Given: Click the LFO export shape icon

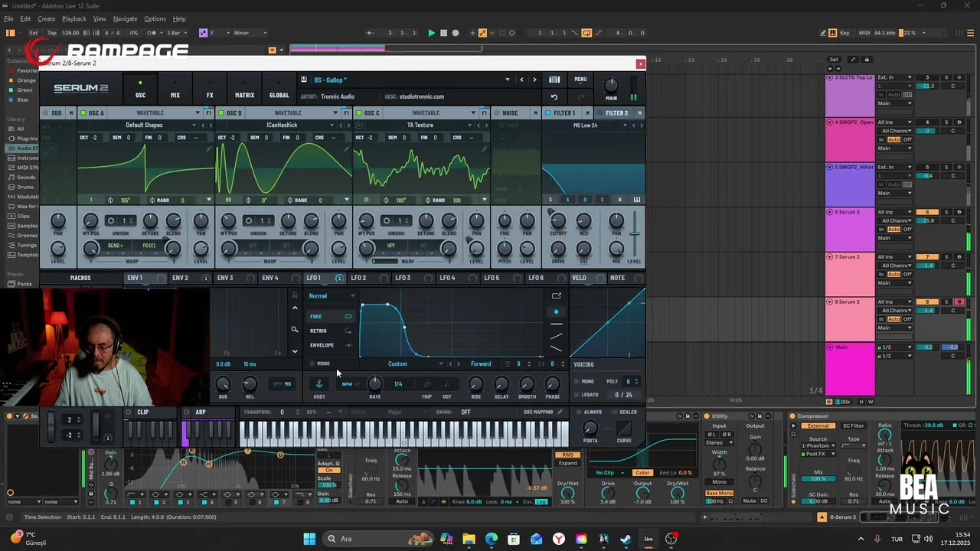Looking at the screenshot, I should [557, 296].
